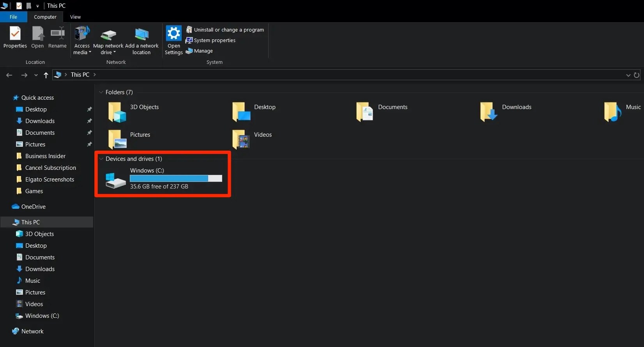Viewport: 644px width, 347px height.
Task: Select the Pictures folder icon in Folders
Action: pyautogui.click(x=117, y=139)
